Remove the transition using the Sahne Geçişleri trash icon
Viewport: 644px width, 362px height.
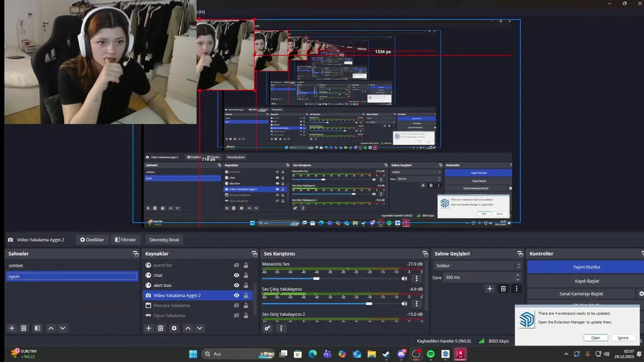pyautogui.click(x=503, y=288)
